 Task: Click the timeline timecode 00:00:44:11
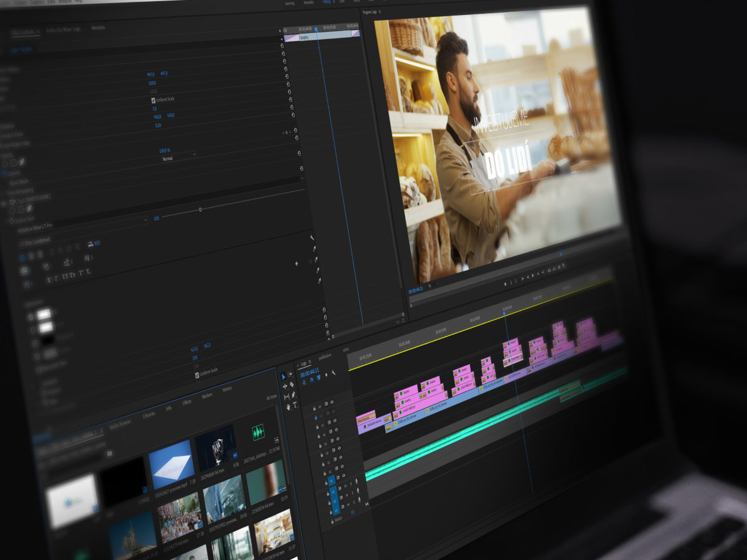click(x=309, y=373)
